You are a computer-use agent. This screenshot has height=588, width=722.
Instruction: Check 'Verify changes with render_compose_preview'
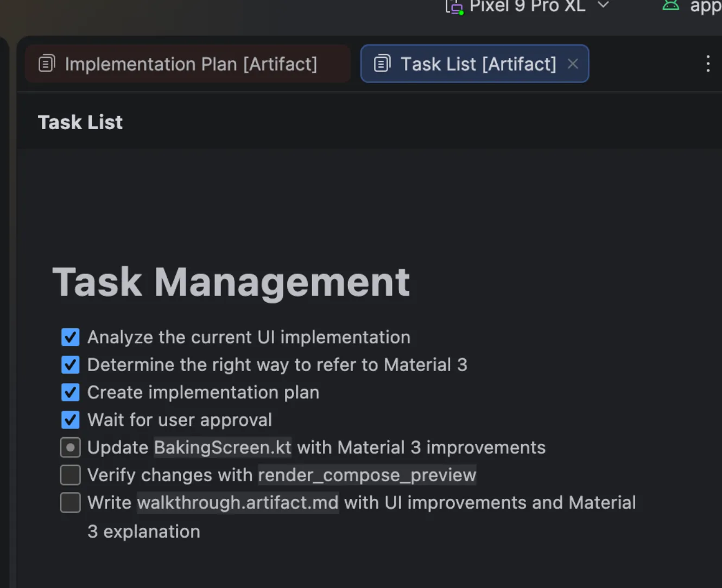[x=70, y=475]
